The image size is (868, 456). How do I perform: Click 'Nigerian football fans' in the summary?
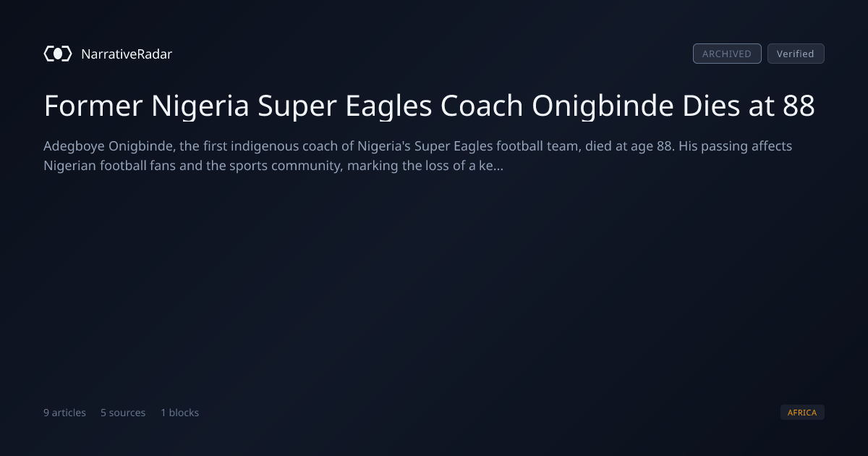click(109, 166)
